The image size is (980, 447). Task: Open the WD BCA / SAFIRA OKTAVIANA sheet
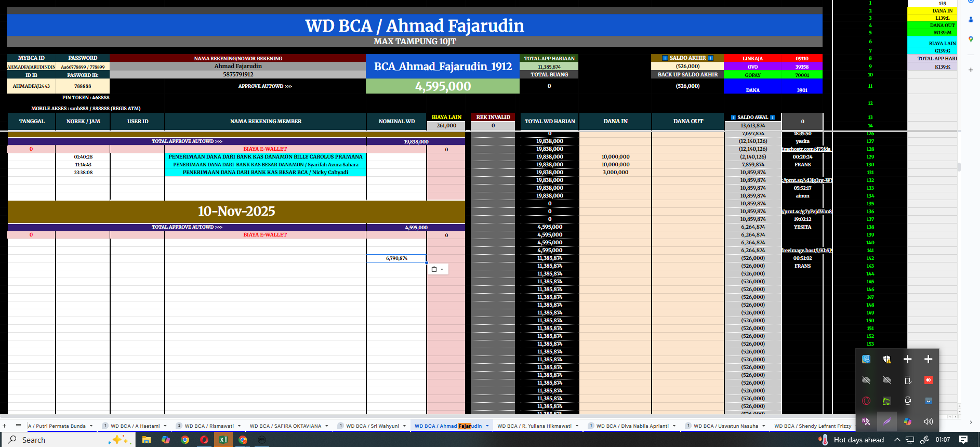click(285, 426)
